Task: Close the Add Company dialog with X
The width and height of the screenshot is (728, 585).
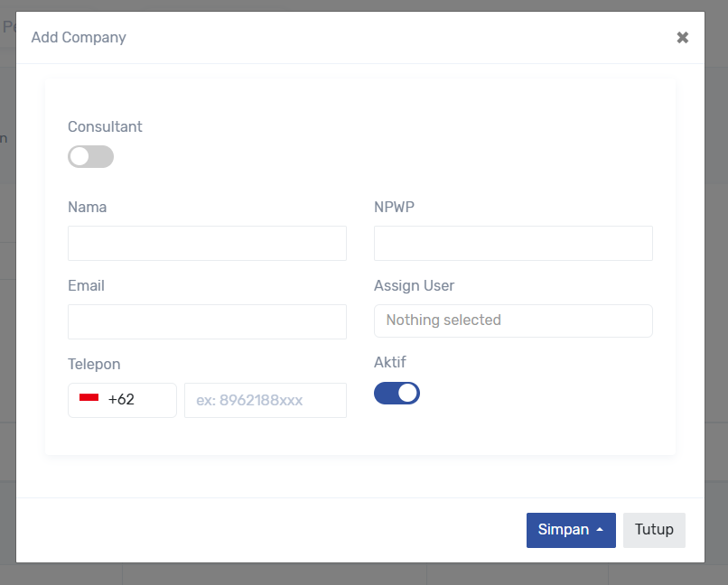Action: click(x=683, y=38)
